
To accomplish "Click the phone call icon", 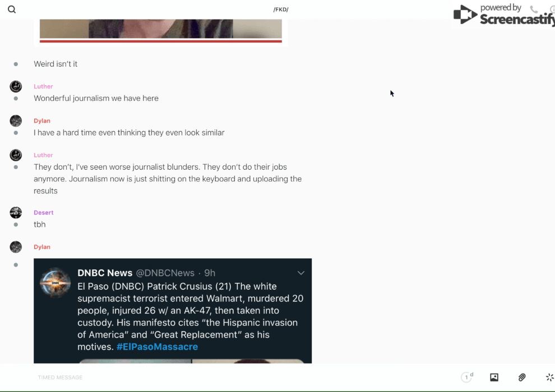I will point(534,9).
